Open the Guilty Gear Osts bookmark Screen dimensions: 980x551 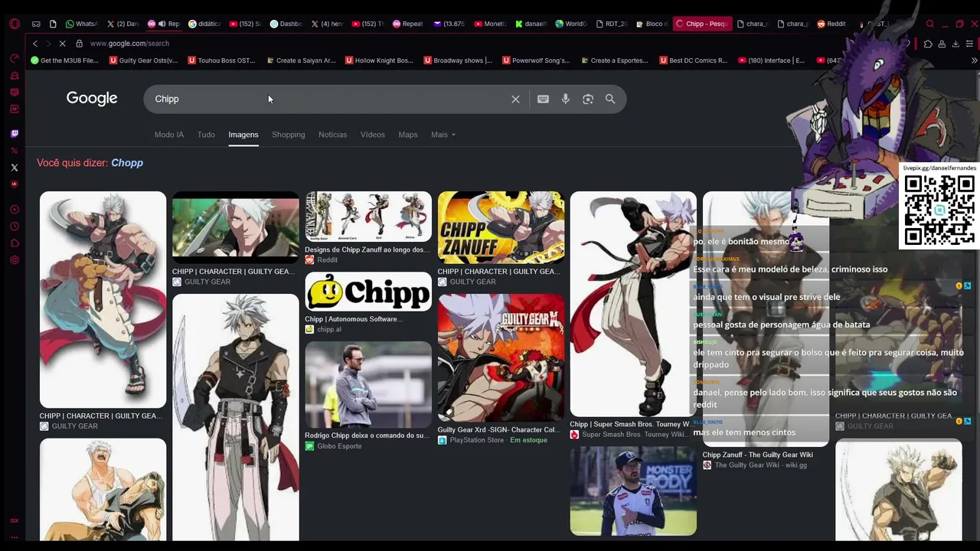coord(143,60)
